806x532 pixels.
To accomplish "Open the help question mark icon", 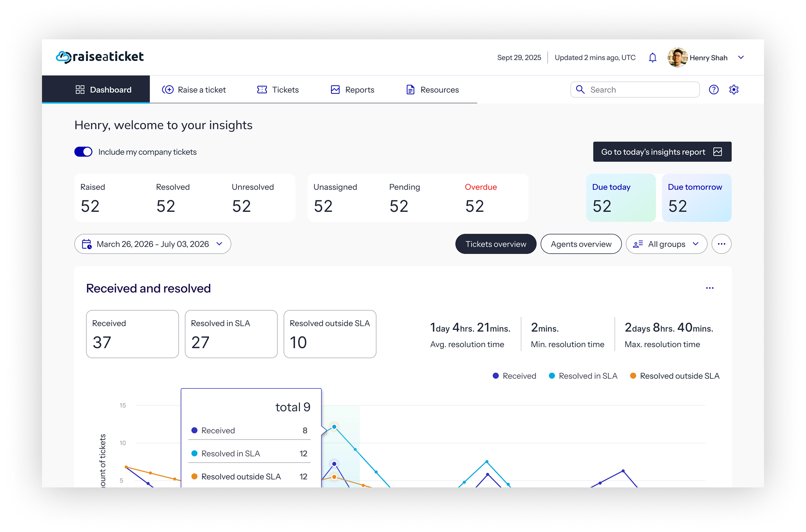I will (x=714, y=90).
